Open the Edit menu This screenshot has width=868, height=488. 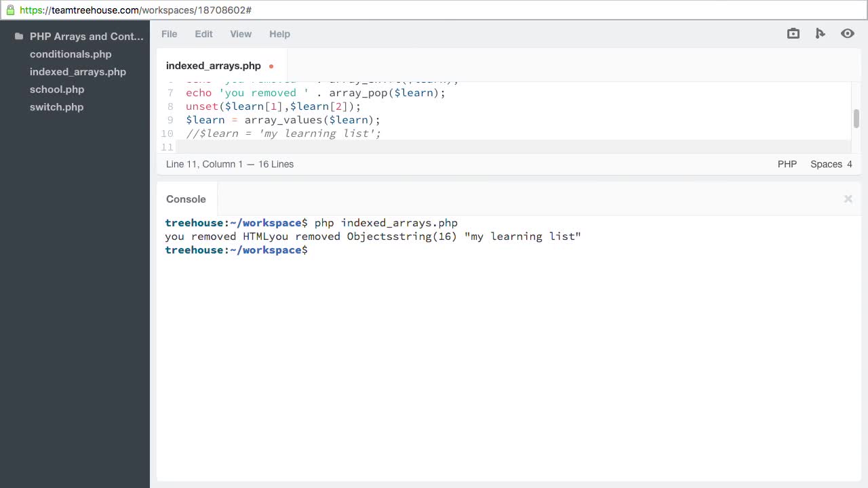tap(203, 34)
